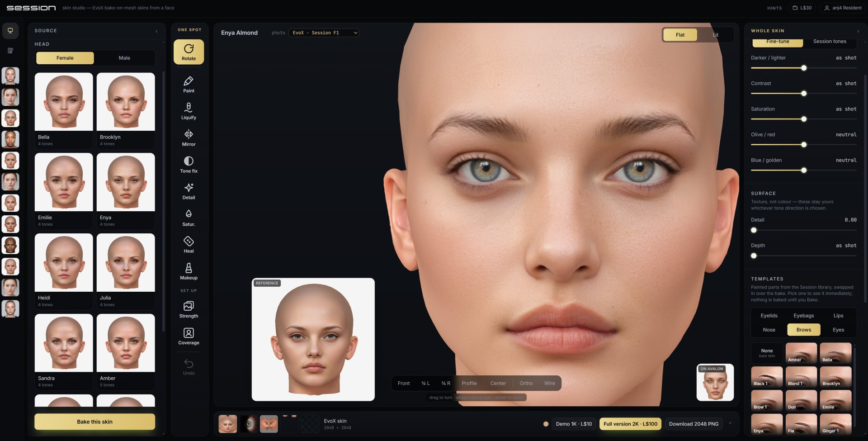Set camera to Front view
The height and width of the screenshot is (441, 868).
coord(404,383)
